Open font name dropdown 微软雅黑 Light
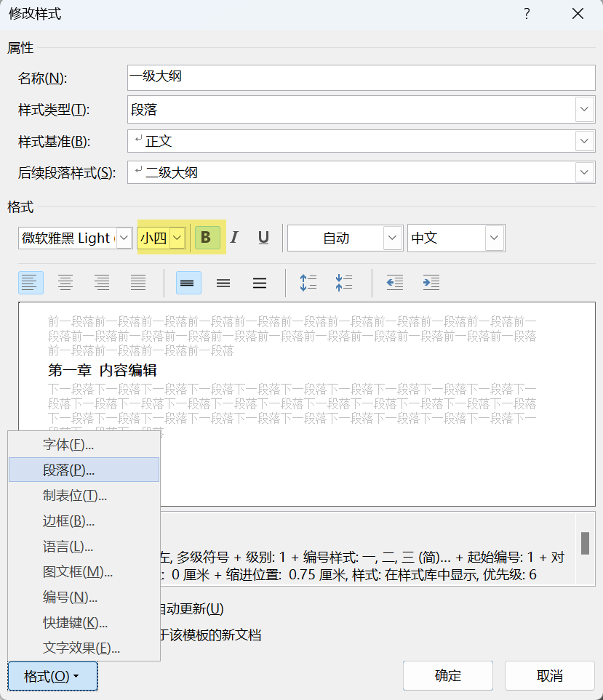 pyautogui.click(x=124, y=238)
